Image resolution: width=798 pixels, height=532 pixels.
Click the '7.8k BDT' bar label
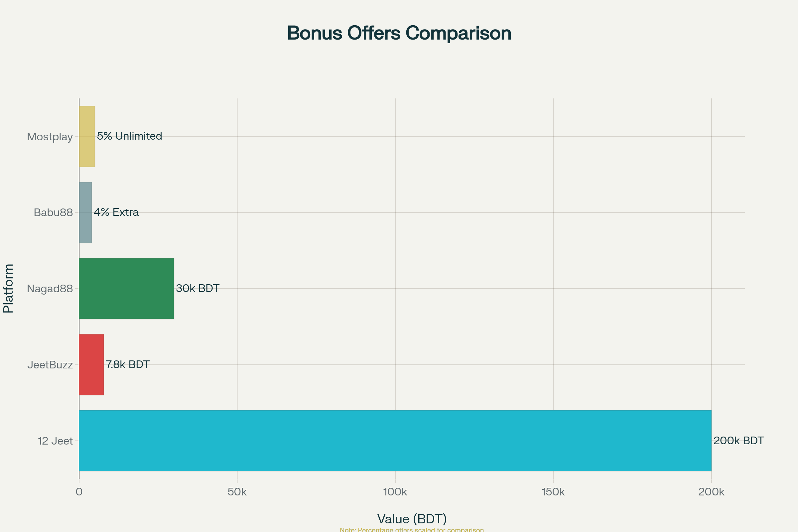(x=128, y=364)
